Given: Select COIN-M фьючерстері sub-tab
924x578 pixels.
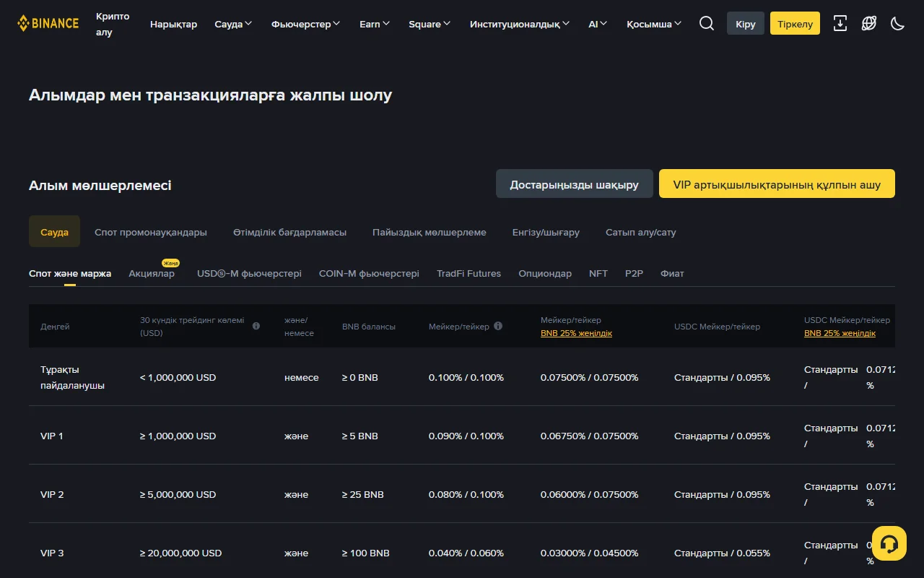Looking at the screenshot, I should point(369,273).
